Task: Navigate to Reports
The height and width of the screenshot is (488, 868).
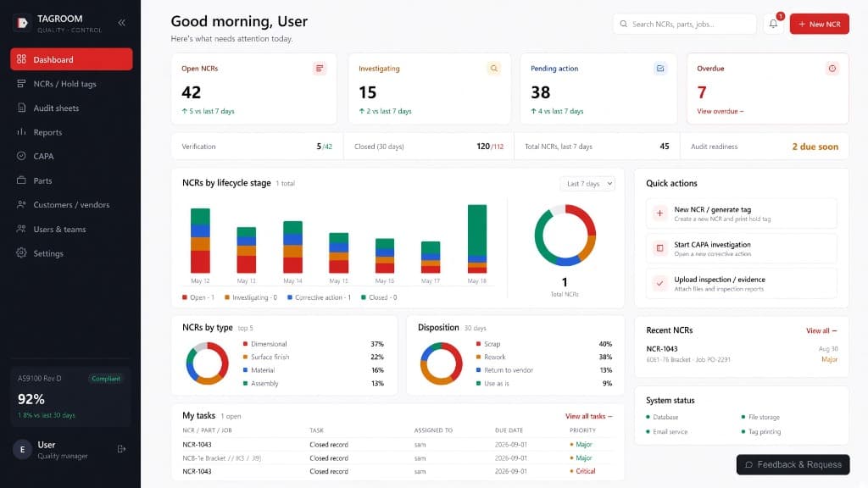Action: 71,131
